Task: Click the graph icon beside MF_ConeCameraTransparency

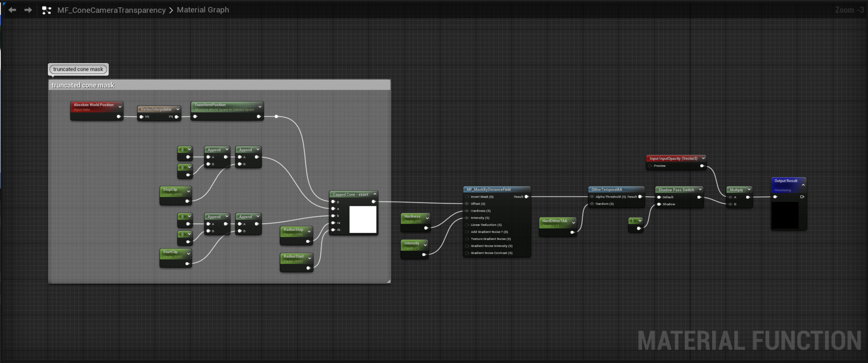Action: click(x=46, y=10)
